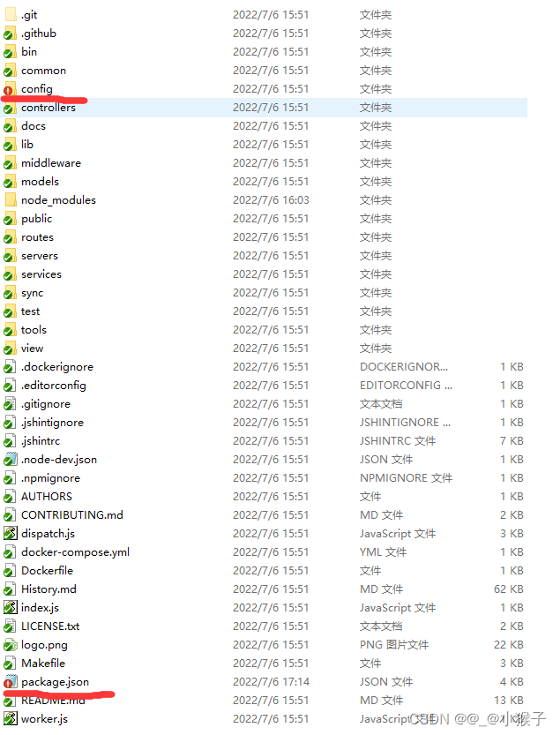Click the DOCKERIGNOR... type label

coord(404,367)
